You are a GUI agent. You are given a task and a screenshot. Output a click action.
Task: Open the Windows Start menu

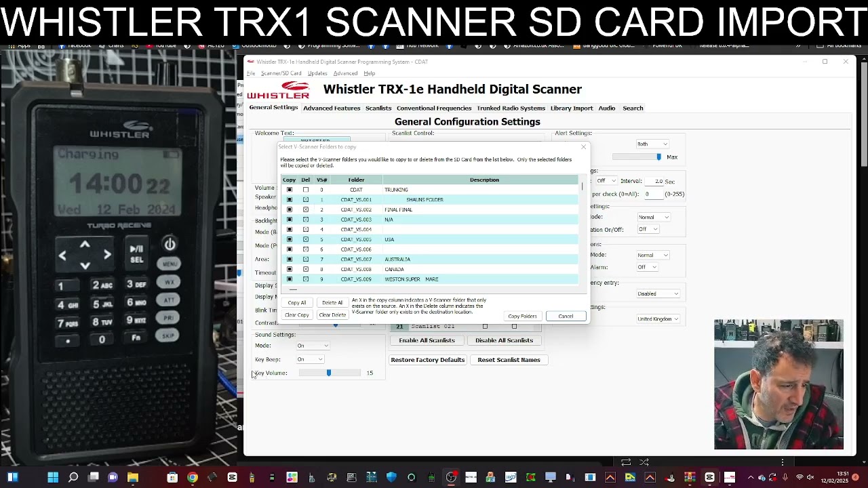(x=53, y=477)
